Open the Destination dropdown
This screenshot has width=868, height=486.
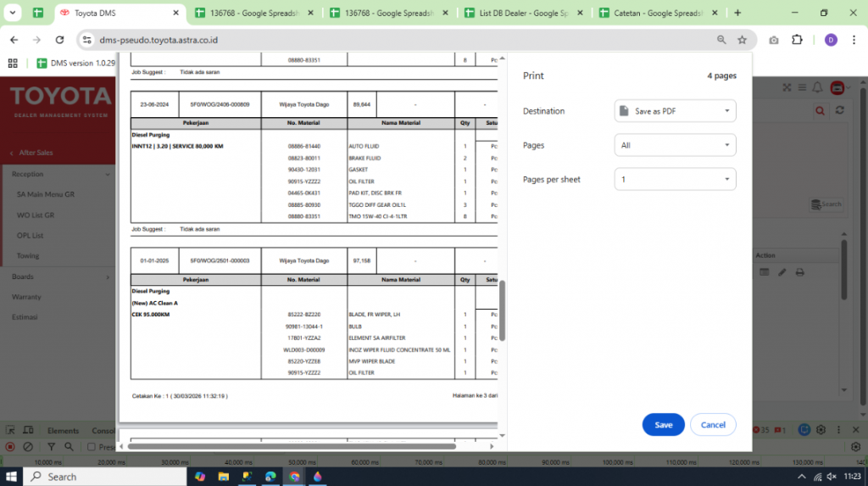click(x=675, y=111)
